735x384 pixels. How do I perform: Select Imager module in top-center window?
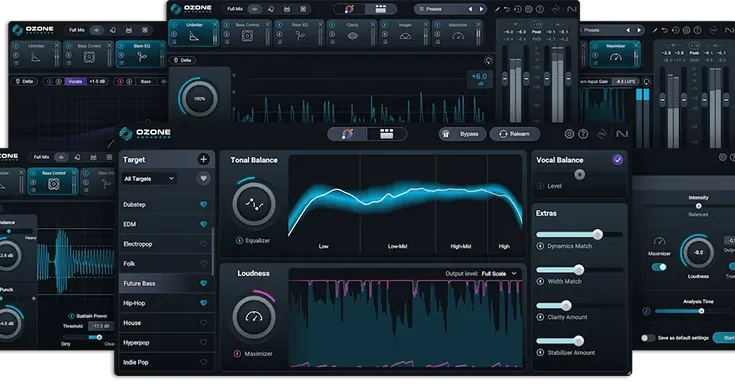[x=405, y=33]
